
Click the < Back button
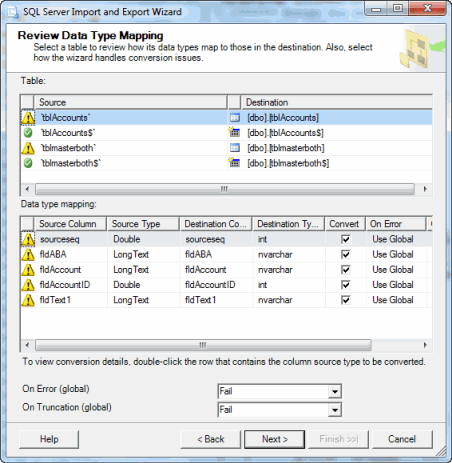tap(211, 439)
